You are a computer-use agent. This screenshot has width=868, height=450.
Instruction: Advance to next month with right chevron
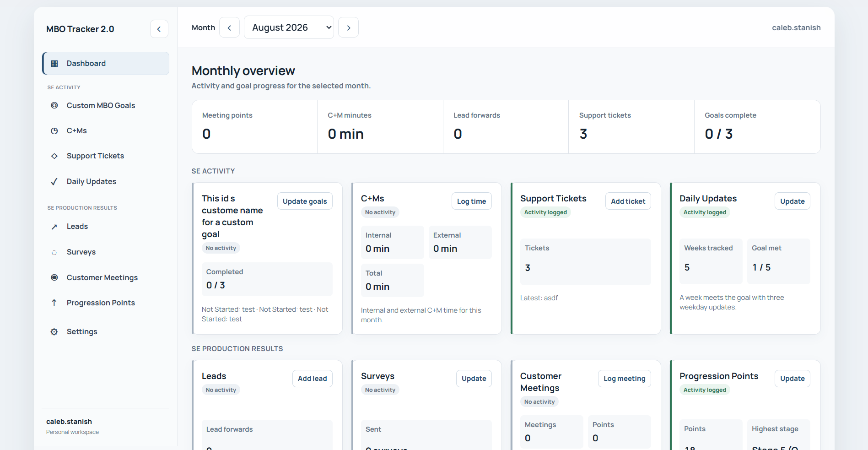point(348,27)
